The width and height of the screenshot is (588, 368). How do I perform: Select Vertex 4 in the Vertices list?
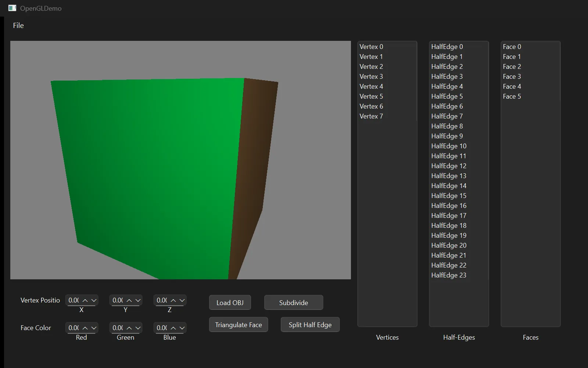pos(387,86)
